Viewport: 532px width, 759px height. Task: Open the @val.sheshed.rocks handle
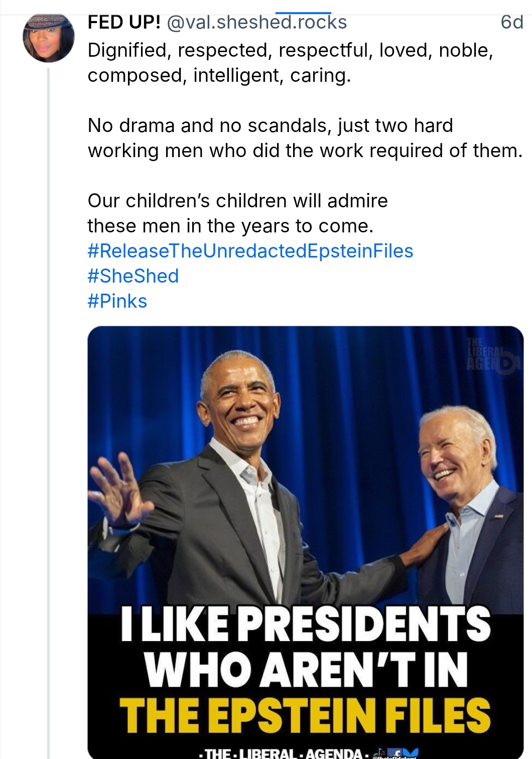click(256, 22)
